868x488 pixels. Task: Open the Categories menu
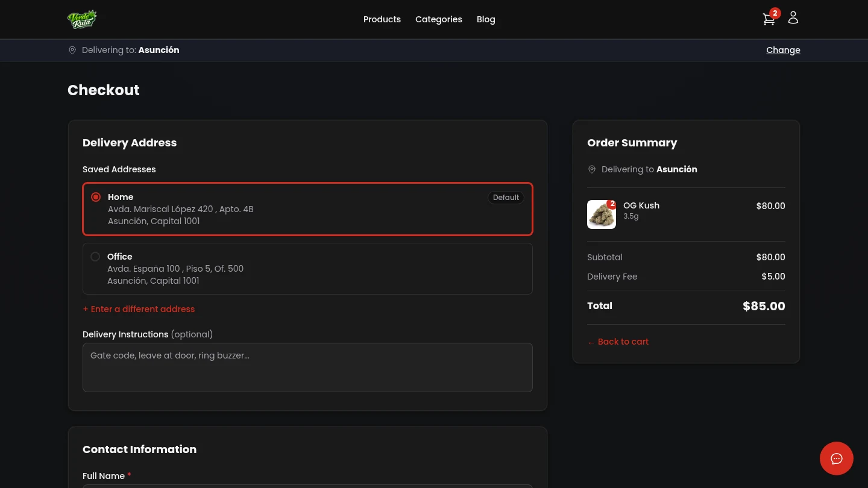click(x=439, y=19)
